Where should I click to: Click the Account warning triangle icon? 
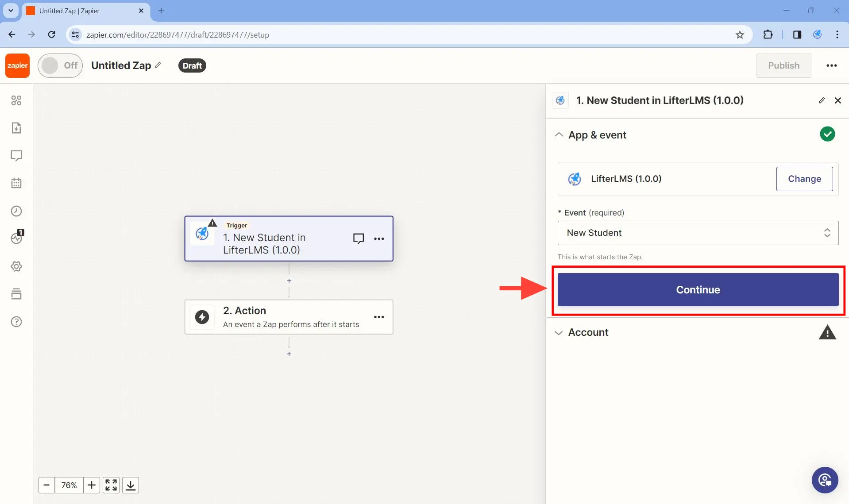pos(827,332)
